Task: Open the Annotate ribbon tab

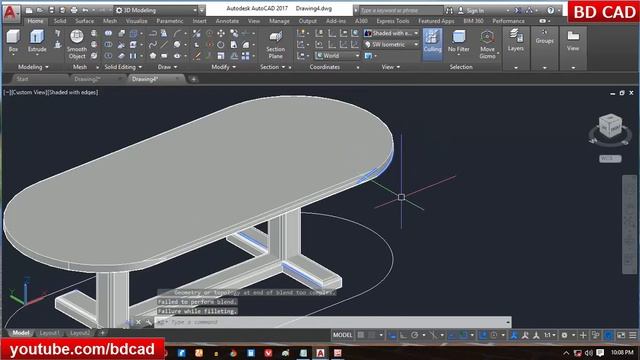Action: pyautogui.click(x=227, y=21)
